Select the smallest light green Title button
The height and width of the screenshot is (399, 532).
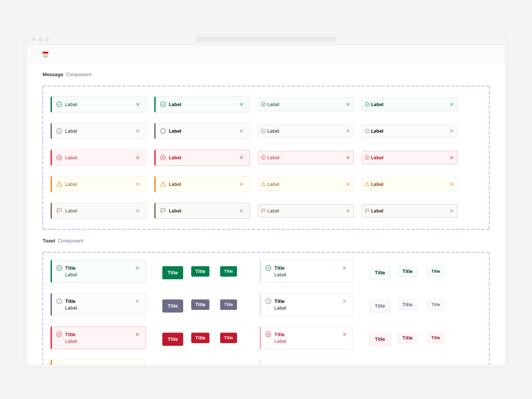(436, 271)
